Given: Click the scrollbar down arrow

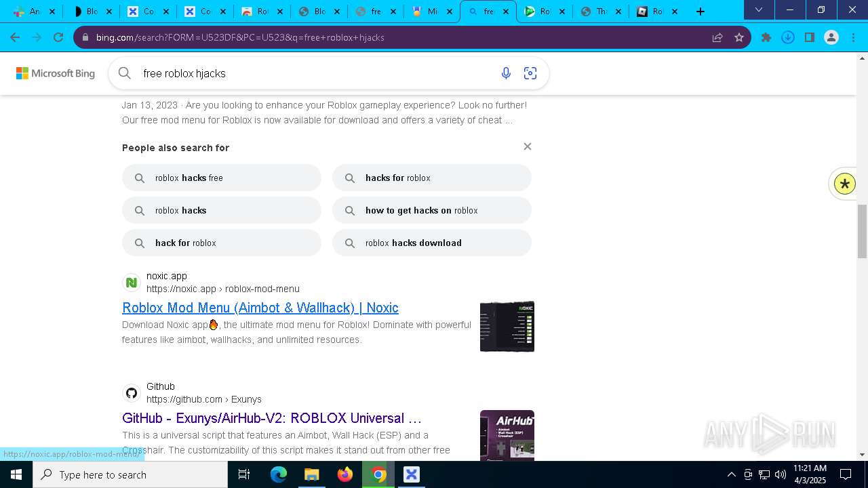Looking at the screenshot, I should (x=863, y=455).
